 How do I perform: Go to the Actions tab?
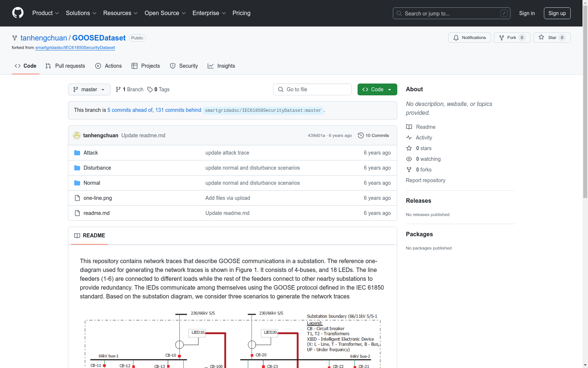click(x=108, y=66)
